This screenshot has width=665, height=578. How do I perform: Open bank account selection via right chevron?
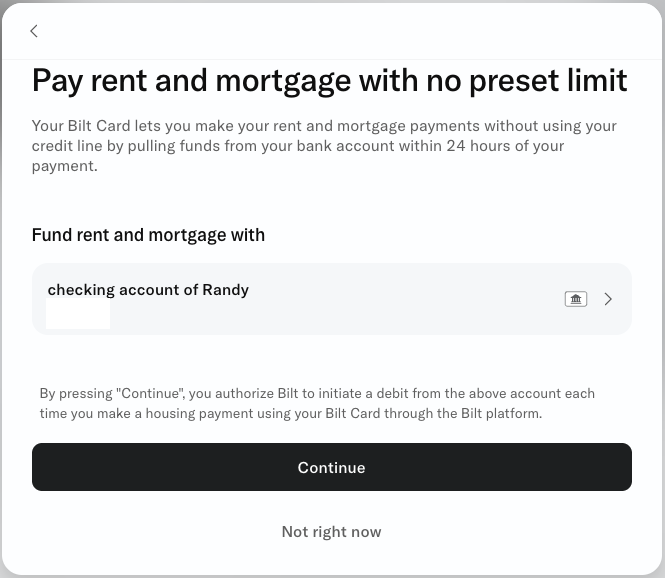coord(608,299)
